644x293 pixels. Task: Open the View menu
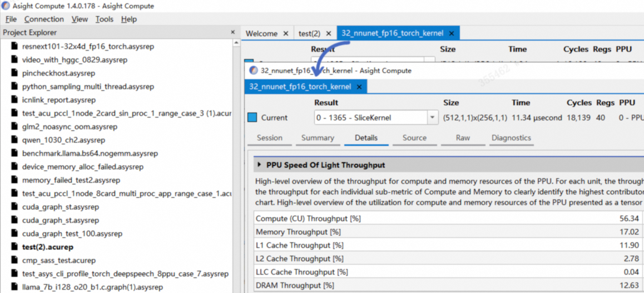click(80, 19)
